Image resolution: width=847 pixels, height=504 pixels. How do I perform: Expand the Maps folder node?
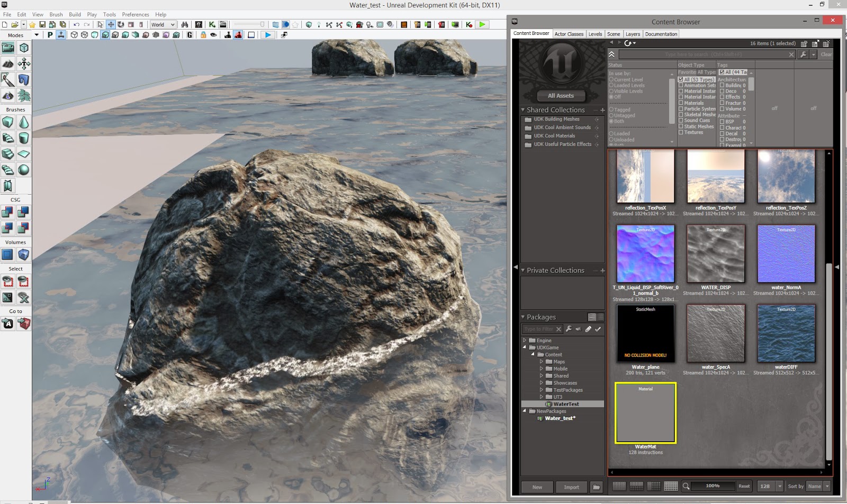pos(542,362)
